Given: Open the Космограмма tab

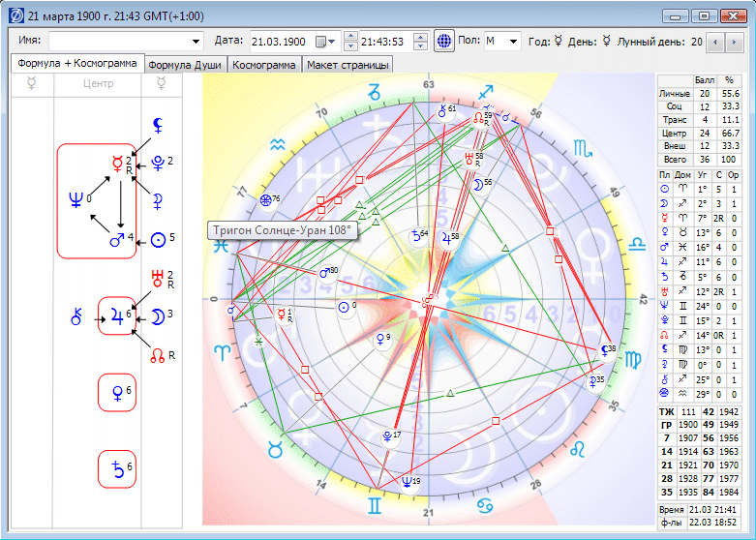Looking at the screenshot, I should point(263,65).
